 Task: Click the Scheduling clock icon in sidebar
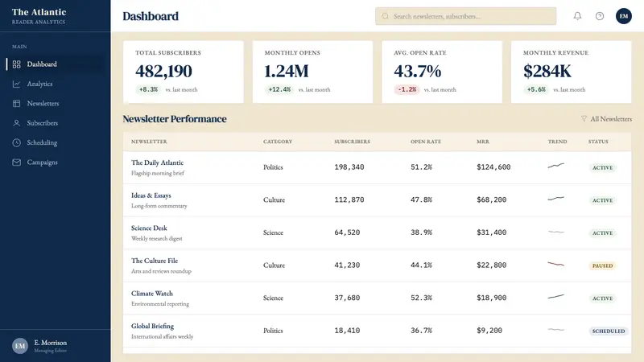pos(16,142)
